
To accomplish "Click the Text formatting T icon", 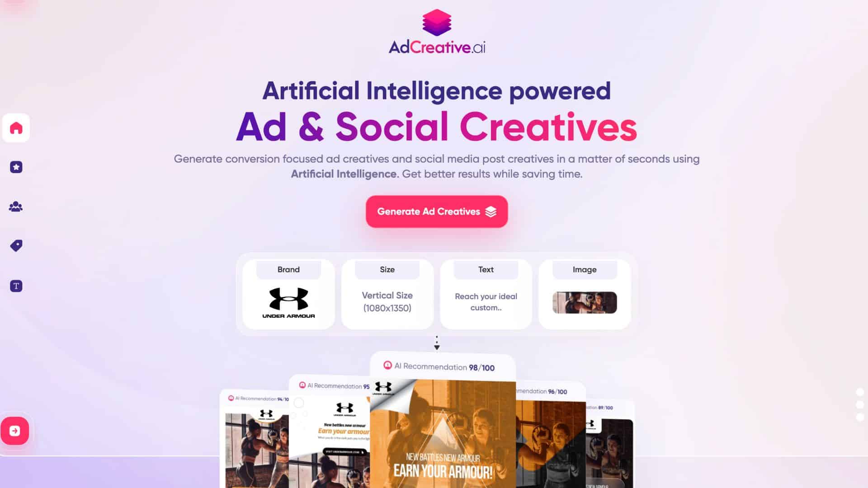I will tap(16, 286).
